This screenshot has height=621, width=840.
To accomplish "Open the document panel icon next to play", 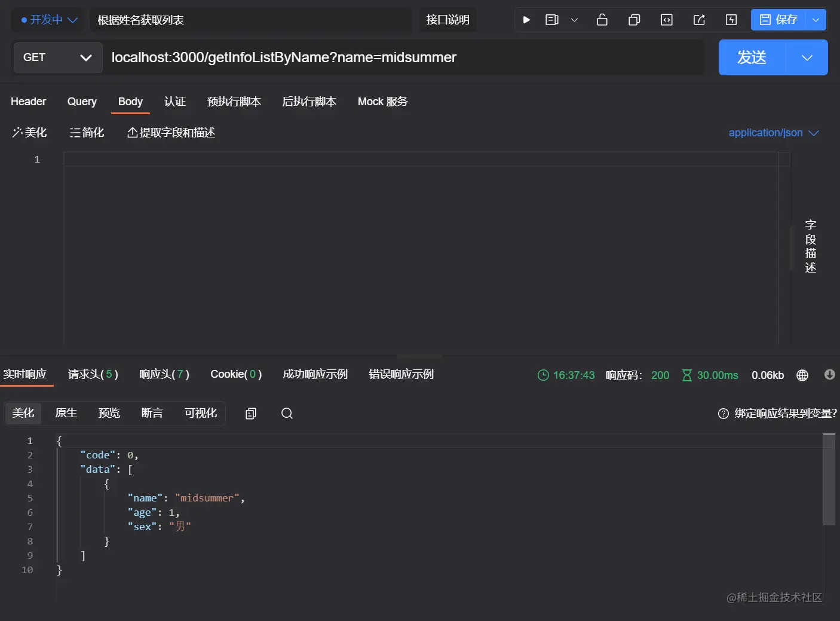I will (x=552, y=20).
